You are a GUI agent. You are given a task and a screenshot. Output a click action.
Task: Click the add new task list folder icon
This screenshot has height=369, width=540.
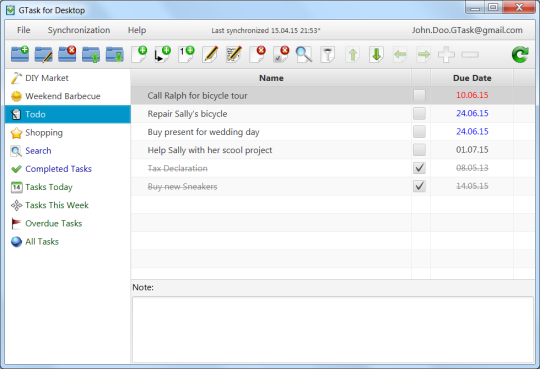pos(20,54)
